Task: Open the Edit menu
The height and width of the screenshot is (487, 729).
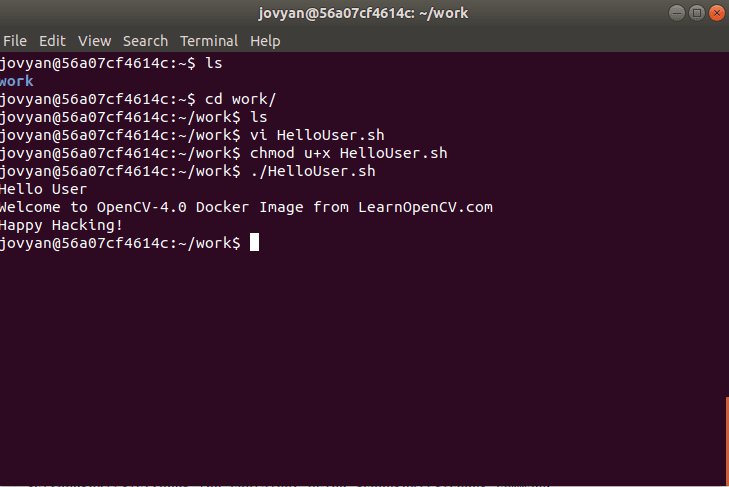Action: coord(52,41)
